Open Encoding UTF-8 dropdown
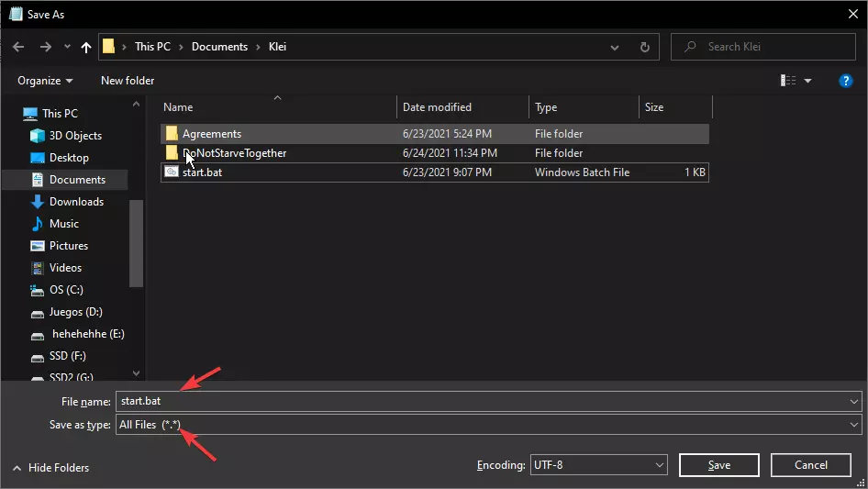The height and width of the screenshot is (489, 868). pos(598,465)
